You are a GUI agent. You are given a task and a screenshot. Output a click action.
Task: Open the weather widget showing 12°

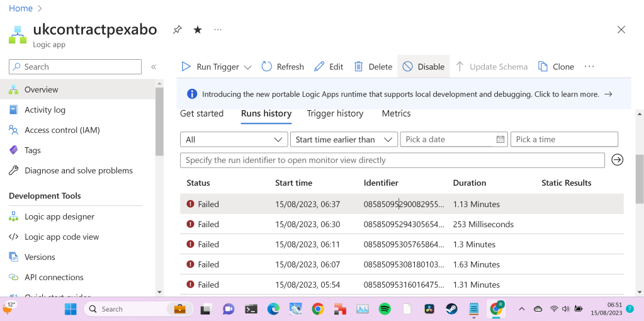9,307
